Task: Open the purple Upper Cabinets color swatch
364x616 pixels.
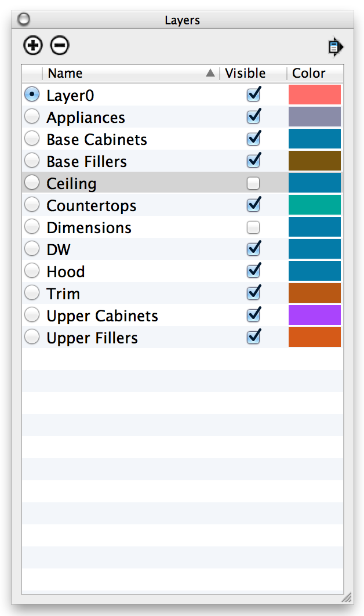Action: point(315,316)
